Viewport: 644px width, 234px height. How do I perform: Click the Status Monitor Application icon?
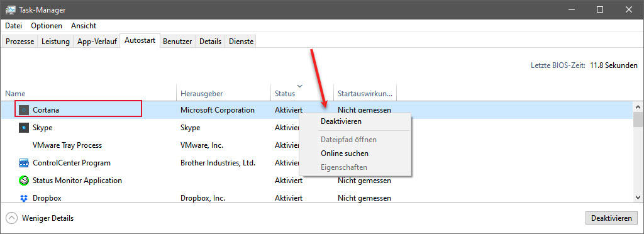(x=25, y=181)
